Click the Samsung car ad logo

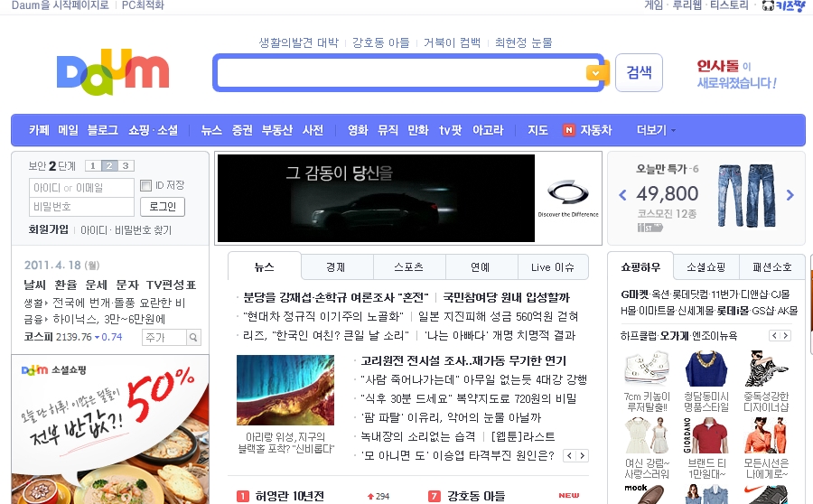[568, 194]
